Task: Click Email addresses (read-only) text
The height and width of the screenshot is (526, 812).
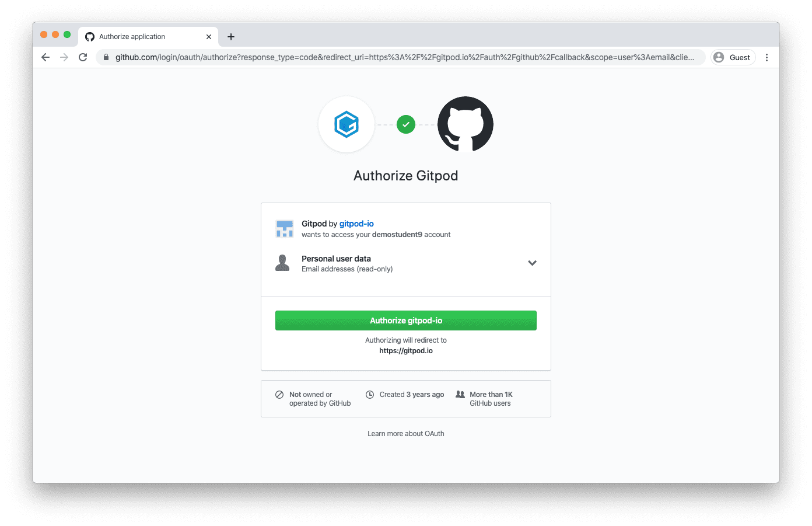Action: tap(347, 269)
